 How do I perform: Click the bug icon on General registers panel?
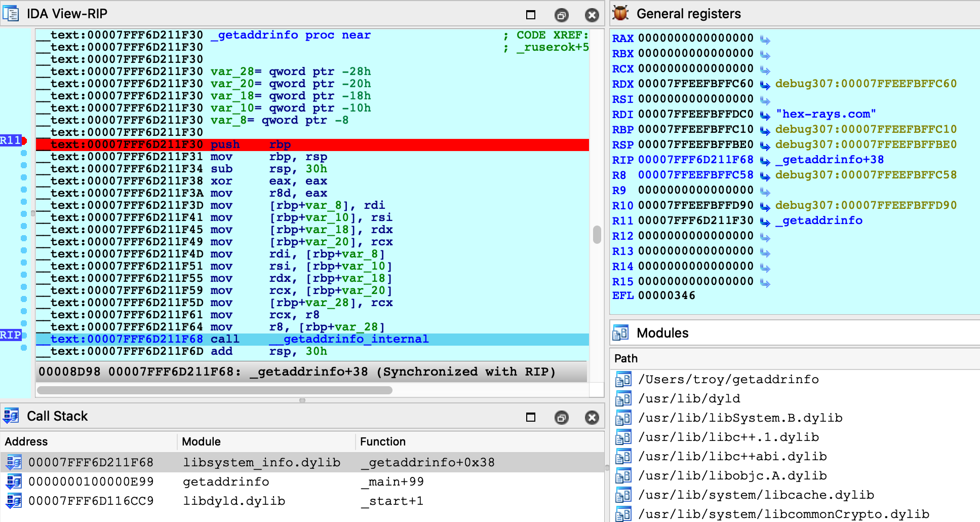(620, 14)
